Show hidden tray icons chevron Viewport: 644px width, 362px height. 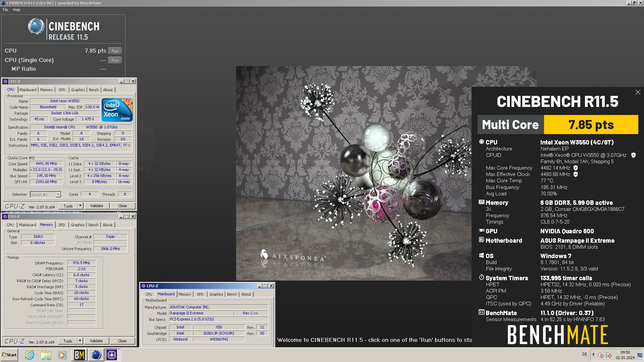click(x=593, y=355)
